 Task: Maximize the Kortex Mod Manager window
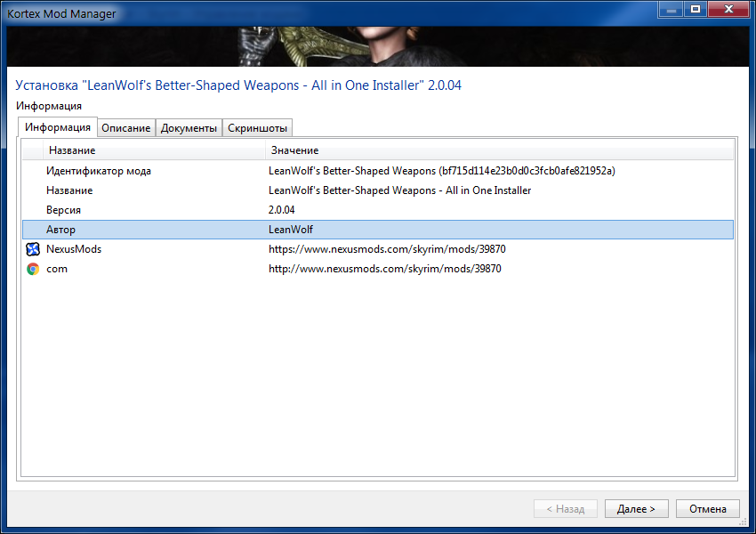tap(696, 9)
